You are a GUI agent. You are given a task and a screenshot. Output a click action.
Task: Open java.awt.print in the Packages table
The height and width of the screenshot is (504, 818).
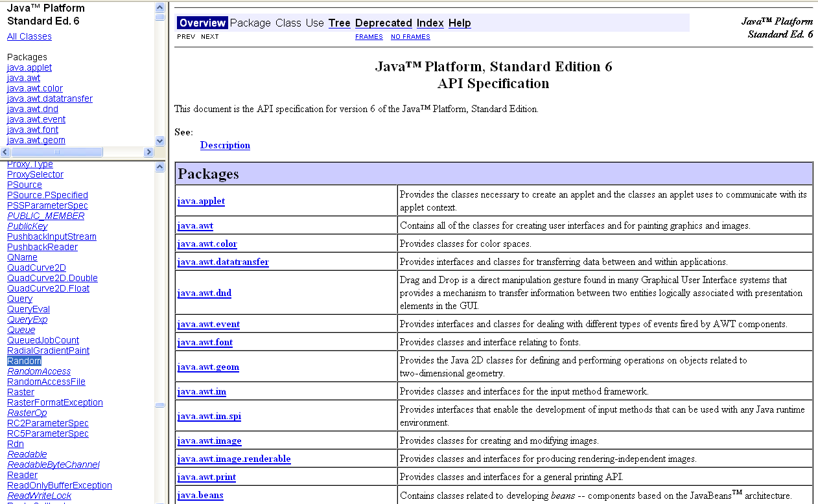pyautogui.click(x=207, y=477)
